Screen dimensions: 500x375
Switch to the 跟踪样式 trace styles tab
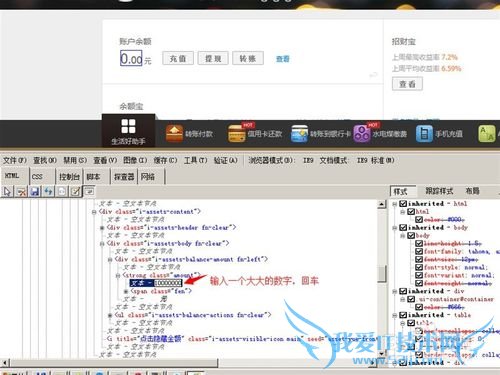tap(439, 191)
